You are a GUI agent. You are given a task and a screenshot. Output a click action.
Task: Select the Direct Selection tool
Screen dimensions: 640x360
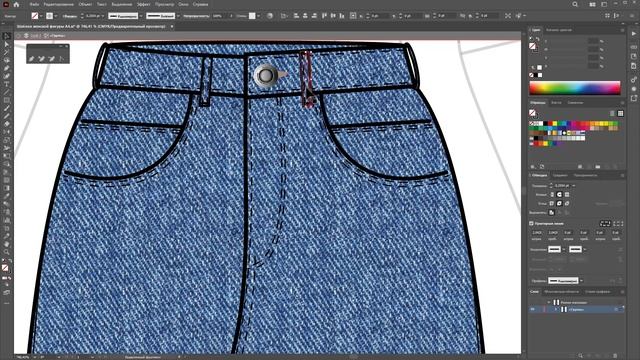6,44
